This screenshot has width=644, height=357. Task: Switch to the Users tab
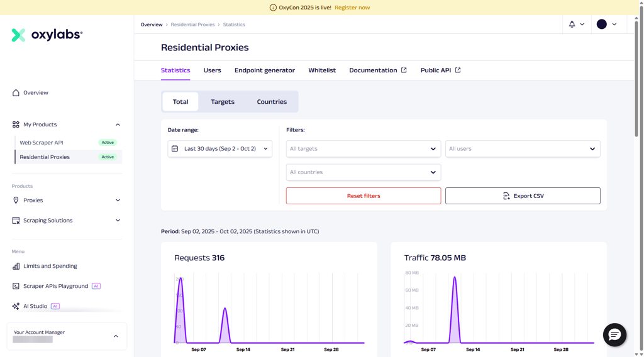pos(213,70)
